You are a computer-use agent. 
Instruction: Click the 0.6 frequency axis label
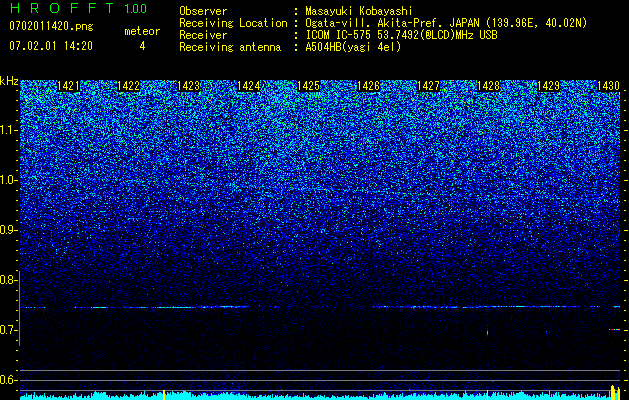(8, 380)
